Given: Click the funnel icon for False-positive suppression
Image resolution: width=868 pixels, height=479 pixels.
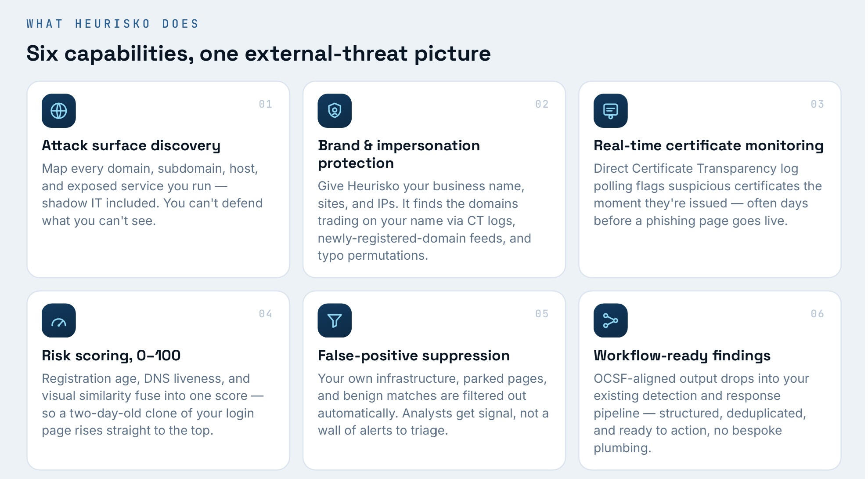Looking at the screenshot, I should pyautogui.click(x=335, y=320).
